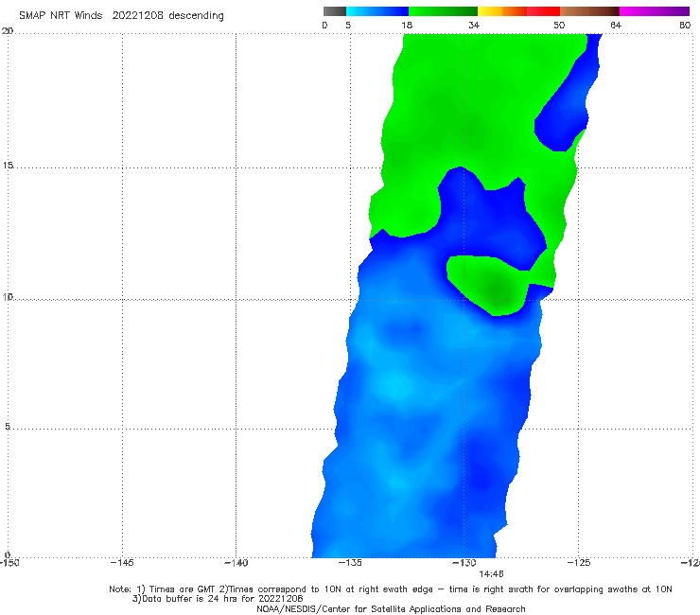This screenshot has width=700, height=615.
Task: Click the 'Data buffer is 24 hrs' note
Action: [x=218, y=599]
